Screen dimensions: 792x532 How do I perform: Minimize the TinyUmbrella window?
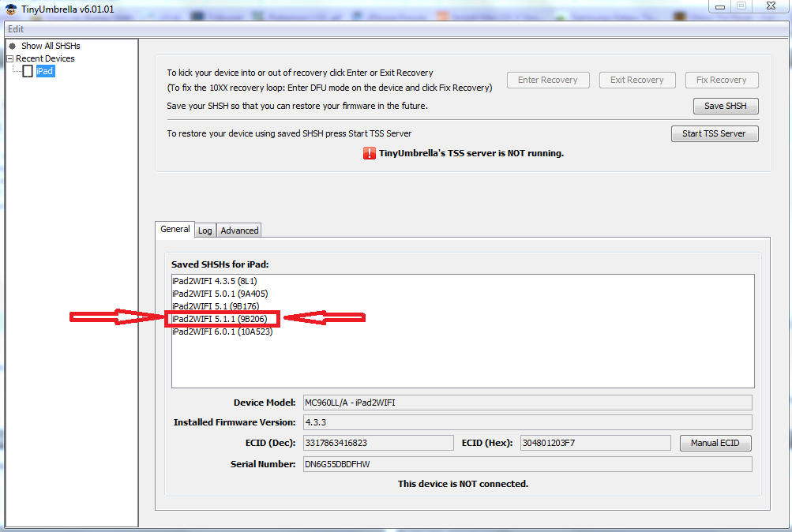click(x=720, y=6)
